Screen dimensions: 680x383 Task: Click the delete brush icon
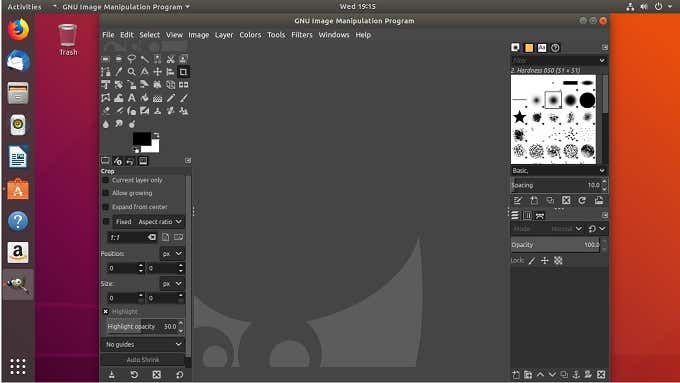566,200
